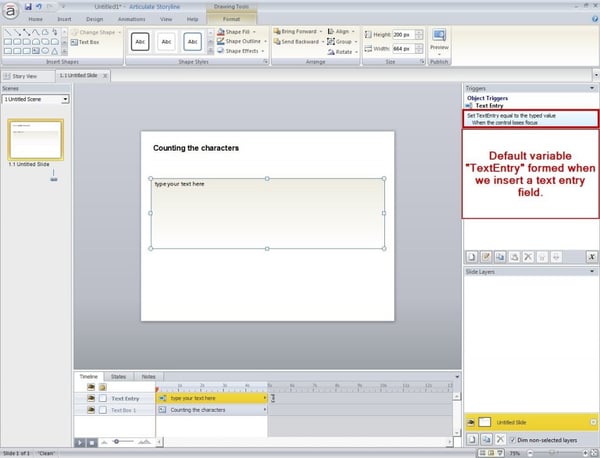
Task: Fit slide to window icon in status bar
Action: coord(594,453)
